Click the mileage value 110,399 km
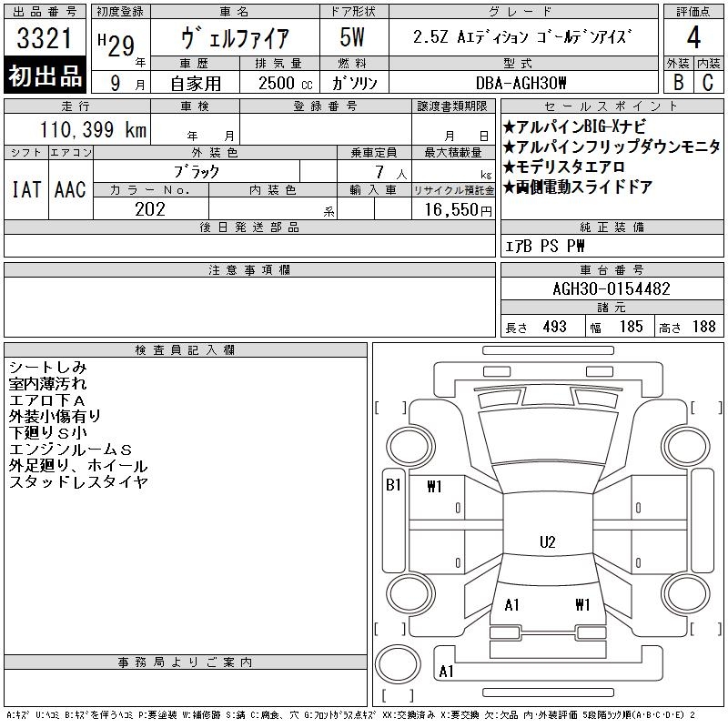 [x=92, y=130]
